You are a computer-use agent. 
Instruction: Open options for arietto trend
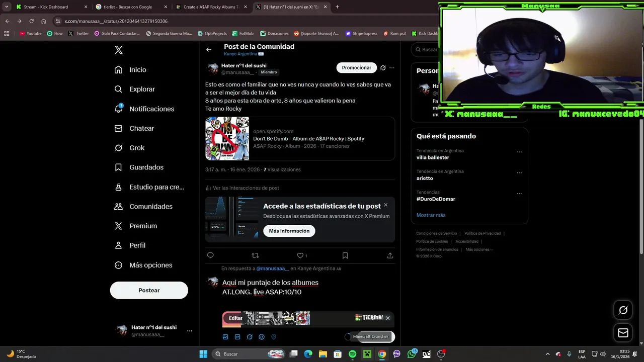coord(519,172)
